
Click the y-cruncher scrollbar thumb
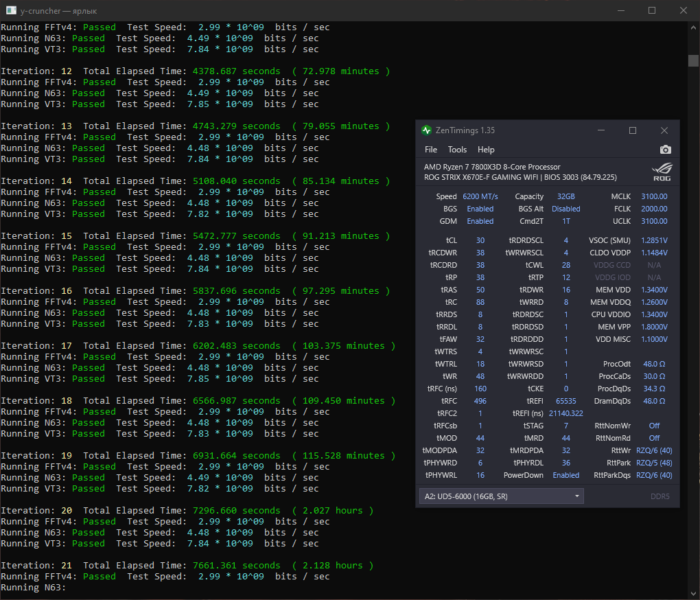tap(693, 60)
